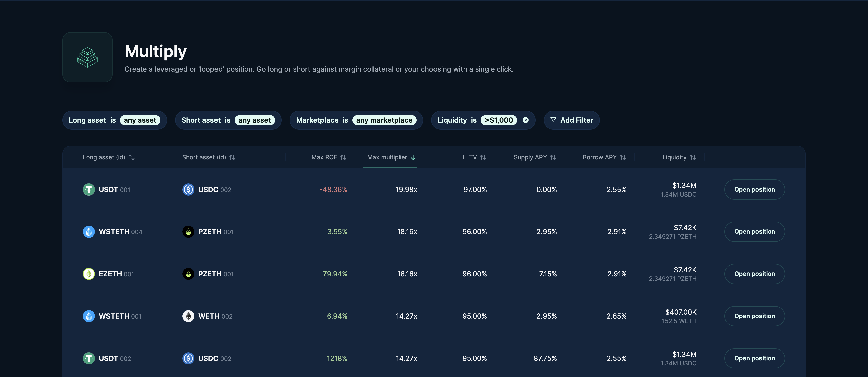Click the -48.36% Max ROE value
Screen dimensions: 868x377
click(x=333, y=190)
